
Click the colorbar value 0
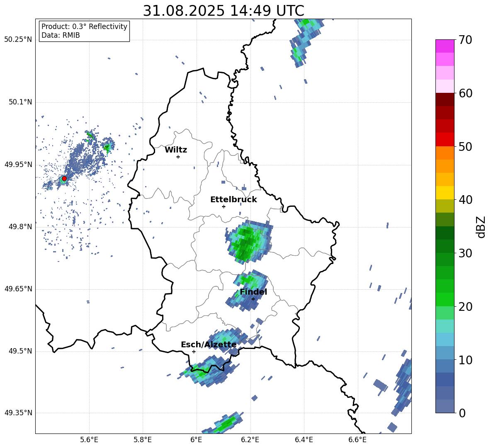[x=462, y=413]
